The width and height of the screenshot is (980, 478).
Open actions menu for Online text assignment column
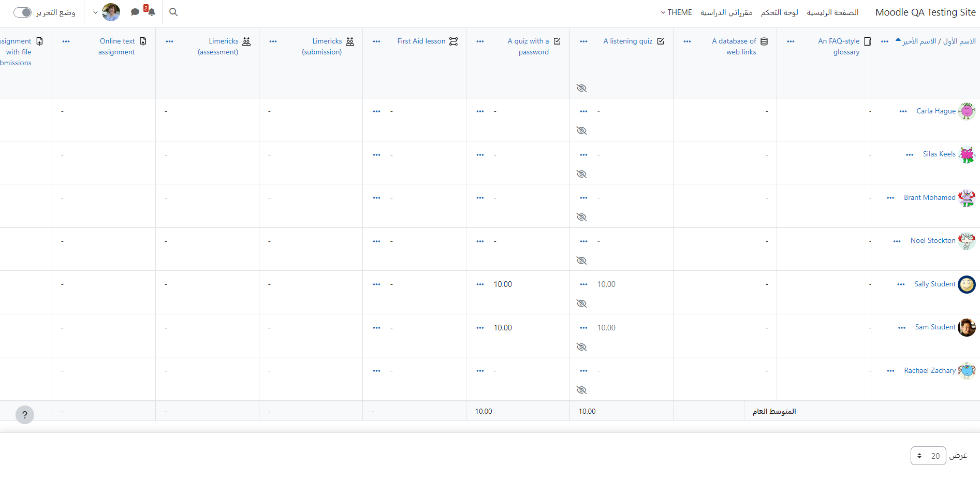66,41
